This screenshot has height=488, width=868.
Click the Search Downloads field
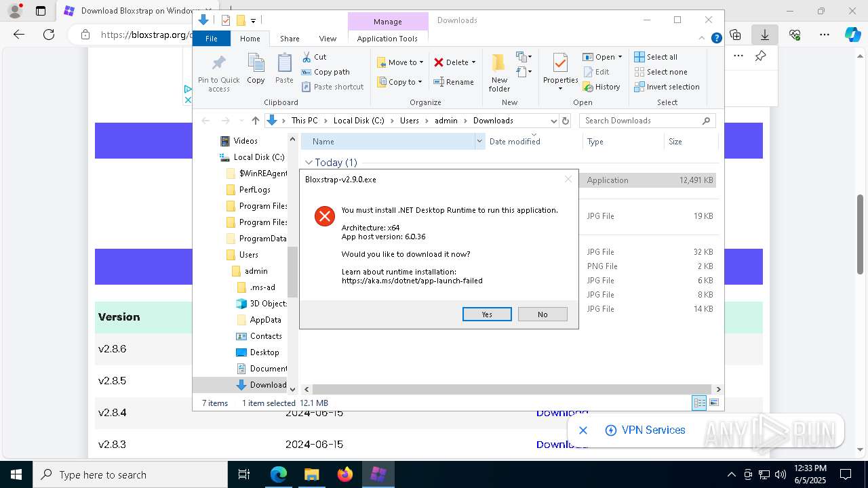tap(648, 121)
